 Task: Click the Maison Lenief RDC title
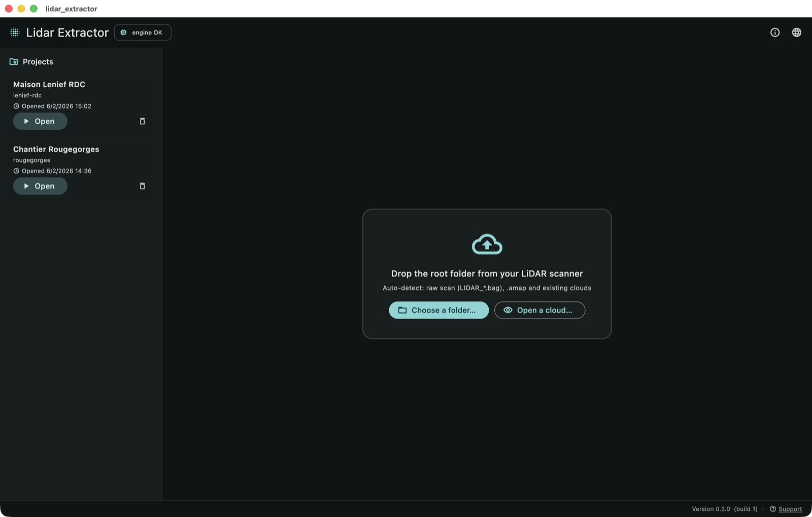(49, 84)
